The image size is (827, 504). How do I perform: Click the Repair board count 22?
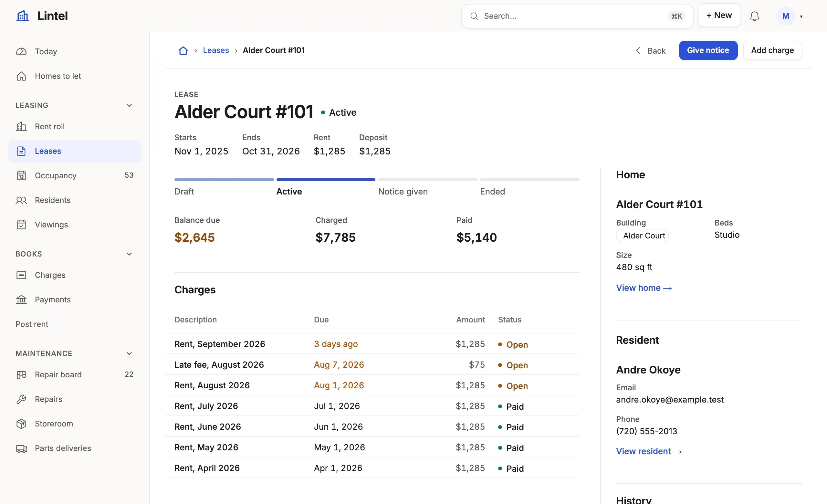pyautogui.click(x=129, y=374)
